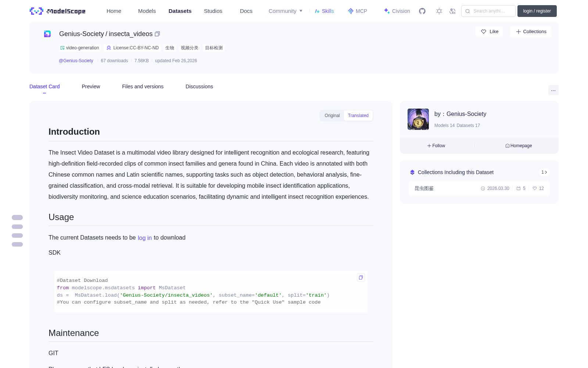Screen dimensions: 588x368
Task: Open the three-dot more options menu
Action: coord(553,90)
